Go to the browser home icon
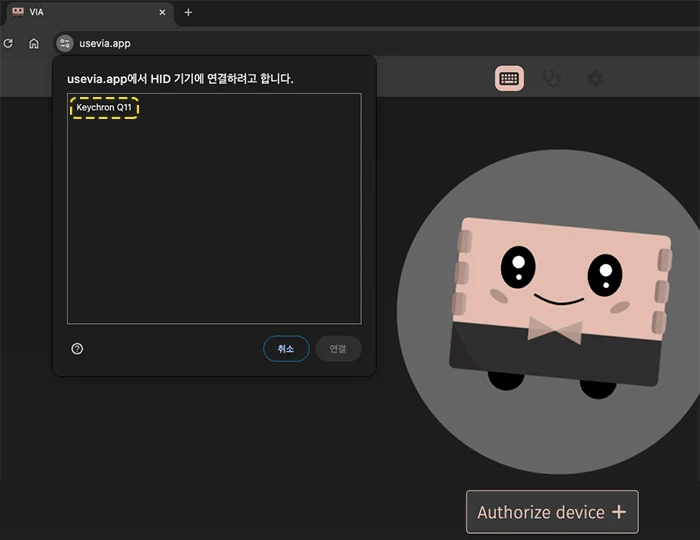 click(x=34, y=43)
